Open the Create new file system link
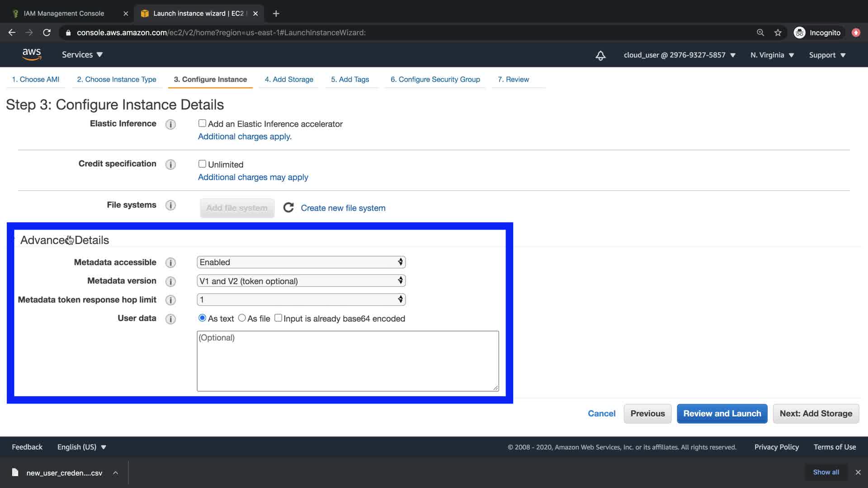This screenshot has width=868, height=488. pos(343,208)
